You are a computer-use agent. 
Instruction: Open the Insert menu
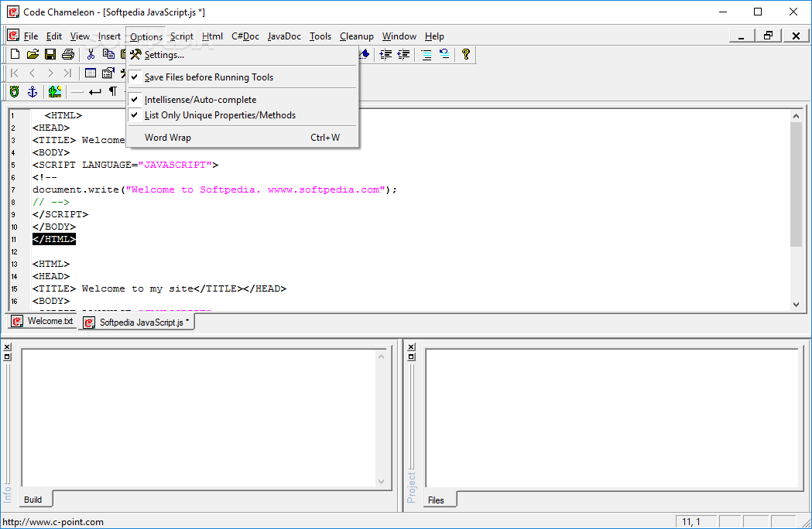109,36
